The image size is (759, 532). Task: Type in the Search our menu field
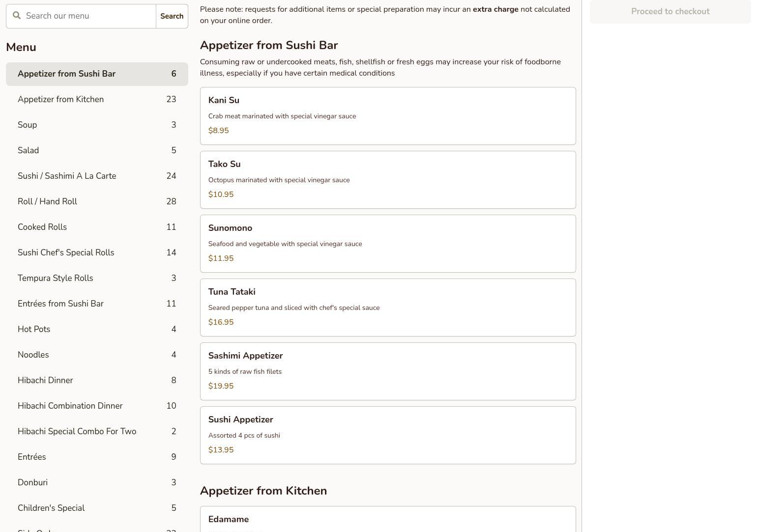(x=88, y=16)
